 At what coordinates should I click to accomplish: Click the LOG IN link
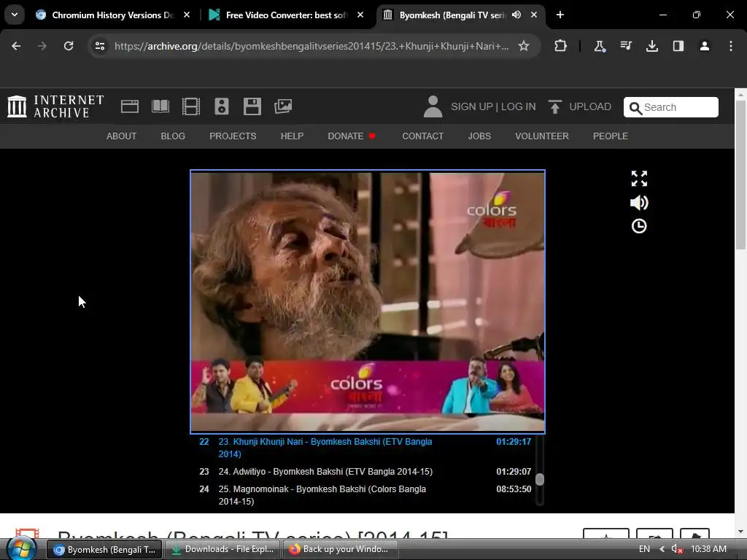(519, 106)
